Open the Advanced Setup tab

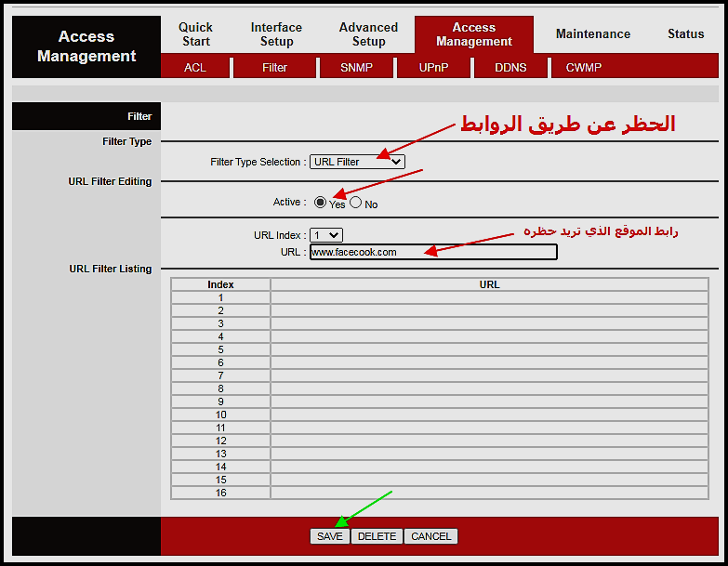[368, 34]
